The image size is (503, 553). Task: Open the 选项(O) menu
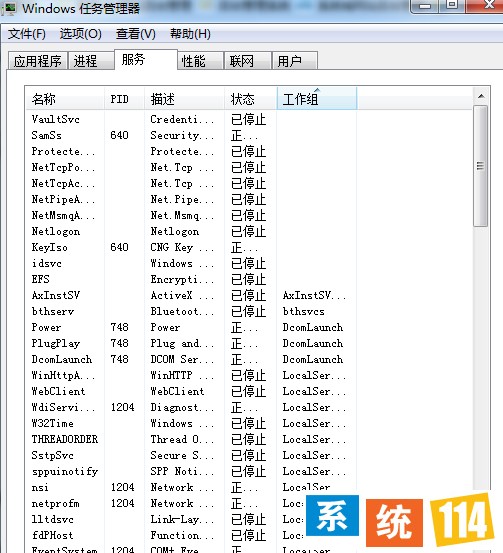tap(81, 34)
